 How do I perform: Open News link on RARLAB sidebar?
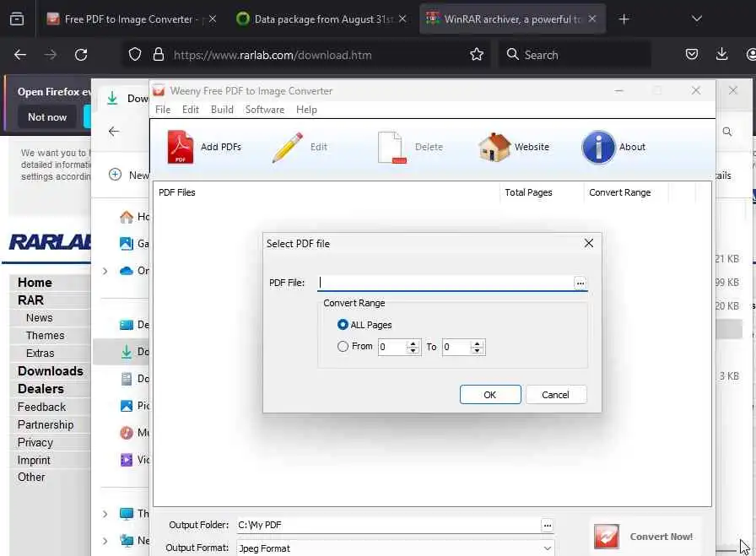tap(40, 318)
